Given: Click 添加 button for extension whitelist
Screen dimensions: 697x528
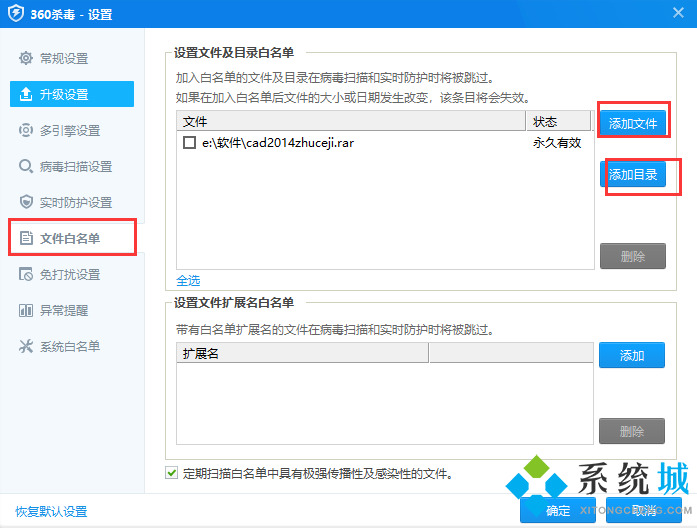Looking at the screenshot, I should (632, 355).
